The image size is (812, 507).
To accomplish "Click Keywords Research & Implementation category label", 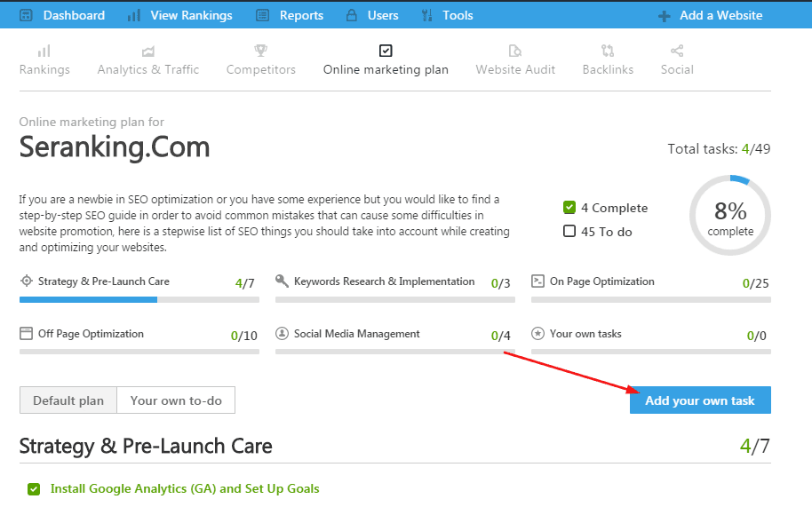I will 385,281.
